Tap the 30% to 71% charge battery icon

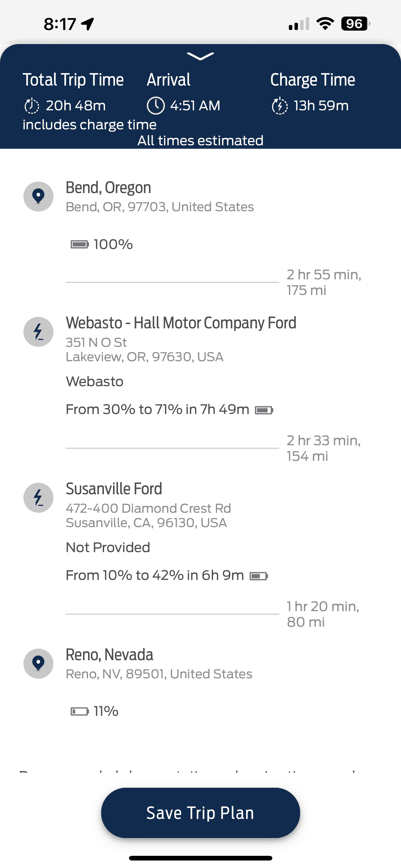tap(264, 410)
